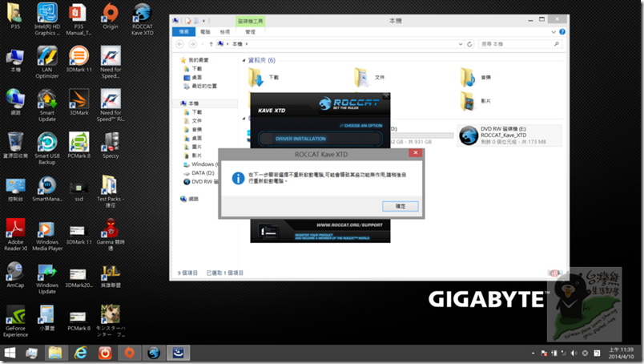Click the Explorer search input field
644x364 pixels.
(x=520, y=44)
